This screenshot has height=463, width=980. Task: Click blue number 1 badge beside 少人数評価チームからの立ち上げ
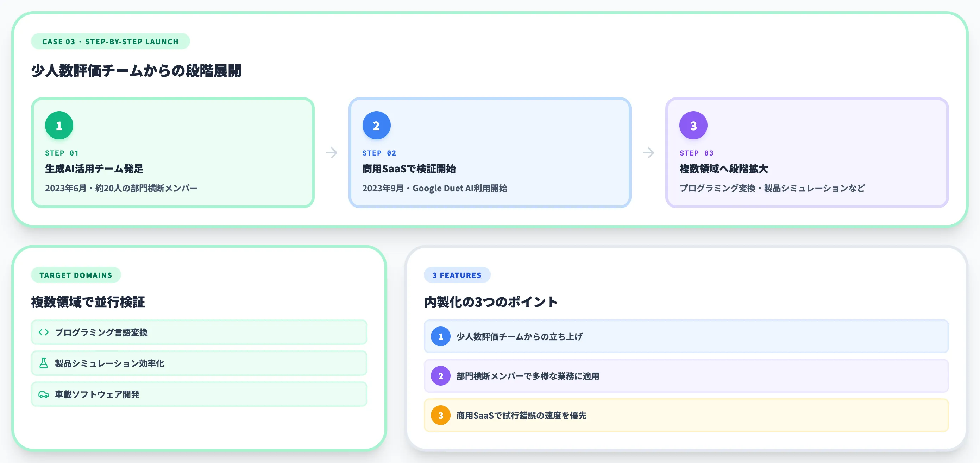(x=441, y=336)
